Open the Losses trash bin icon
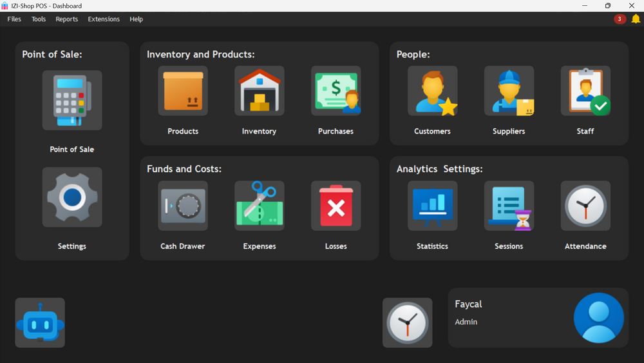 336,206
